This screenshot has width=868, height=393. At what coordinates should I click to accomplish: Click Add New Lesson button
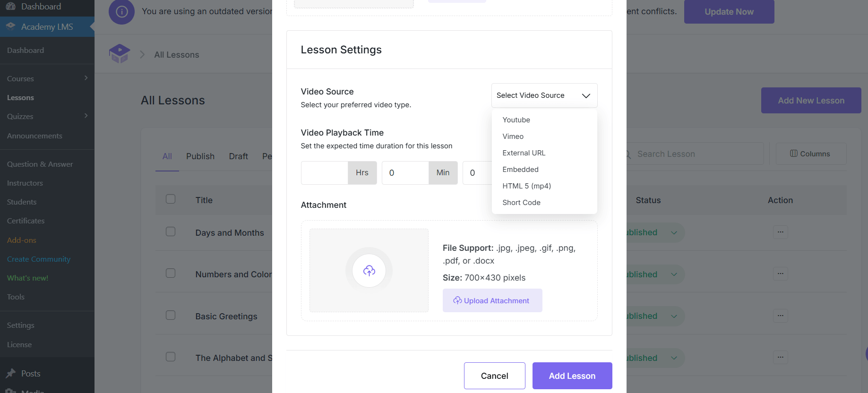(x=811, y=100)
